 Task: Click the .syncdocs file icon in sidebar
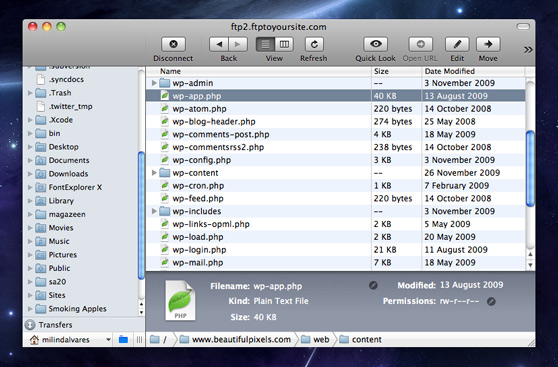pyautogui.click(x=41, y=79)
